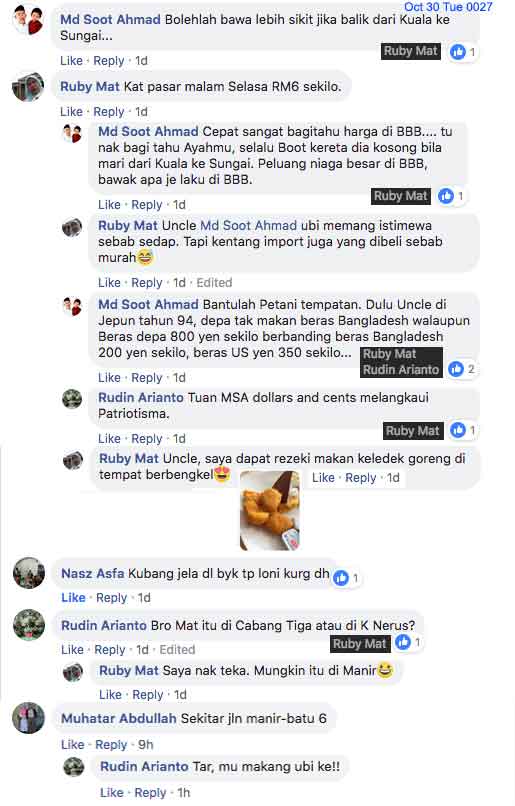Click like reaction icon on Nasz Asfa's comment

point(341,578)
